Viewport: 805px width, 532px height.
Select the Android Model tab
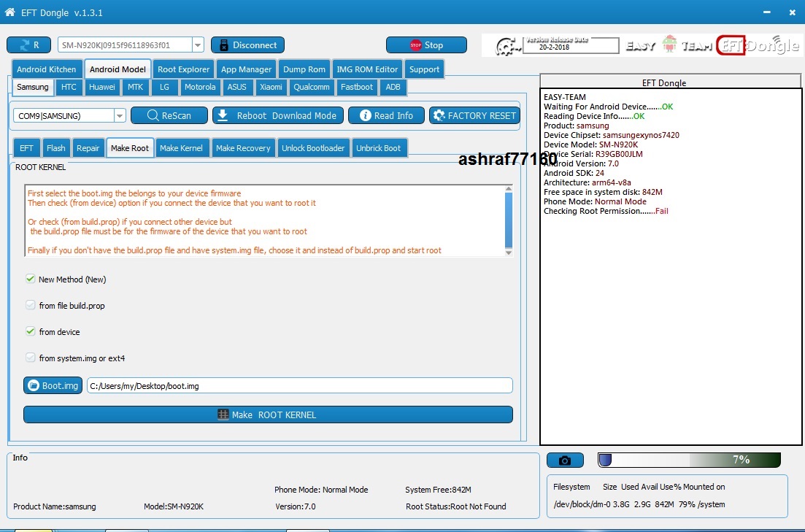tap(118, 69)
